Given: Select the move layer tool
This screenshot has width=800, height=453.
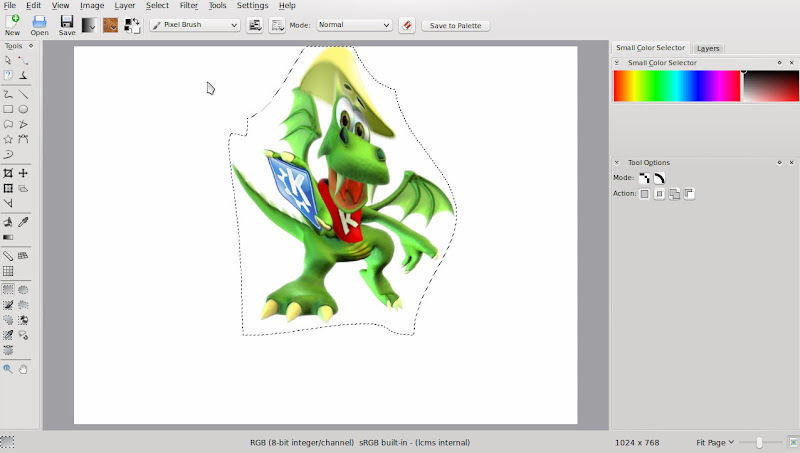Looking at the screenshot, I should click(x=23, y=173).
